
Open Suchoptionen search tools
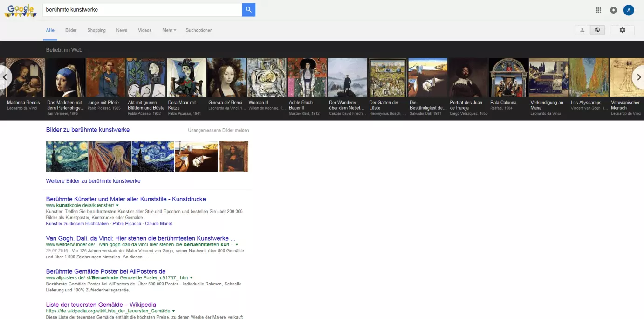coord(199,30)
